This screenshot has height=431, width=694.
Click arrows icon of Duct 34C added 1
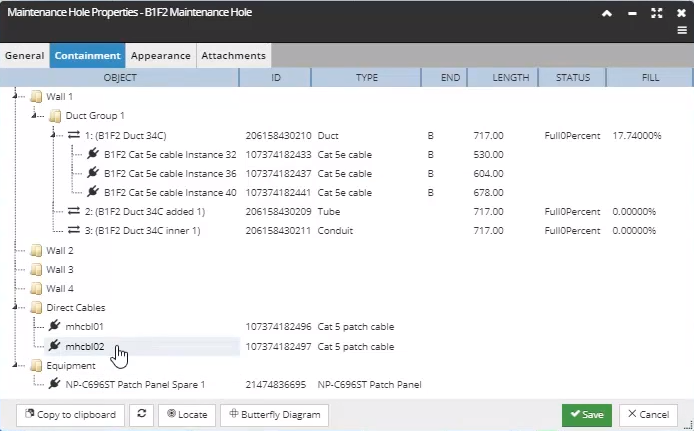pos(74,211)
